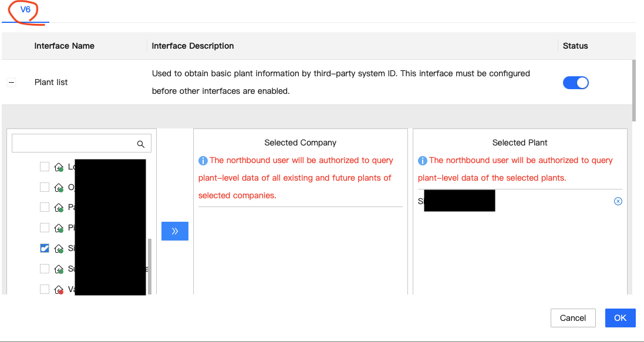Collapse the Plant list interface row

click(x=11, y=83)
